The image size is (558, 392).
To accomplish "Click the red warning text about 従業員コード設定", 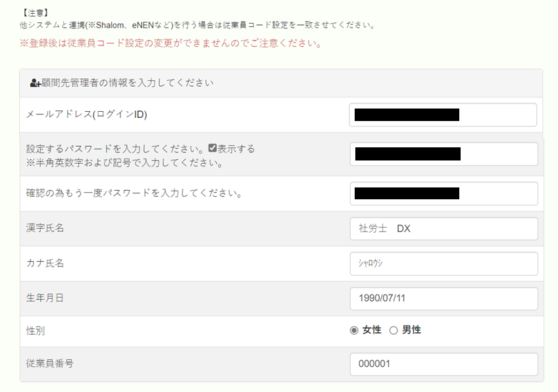I will point(171,43).
